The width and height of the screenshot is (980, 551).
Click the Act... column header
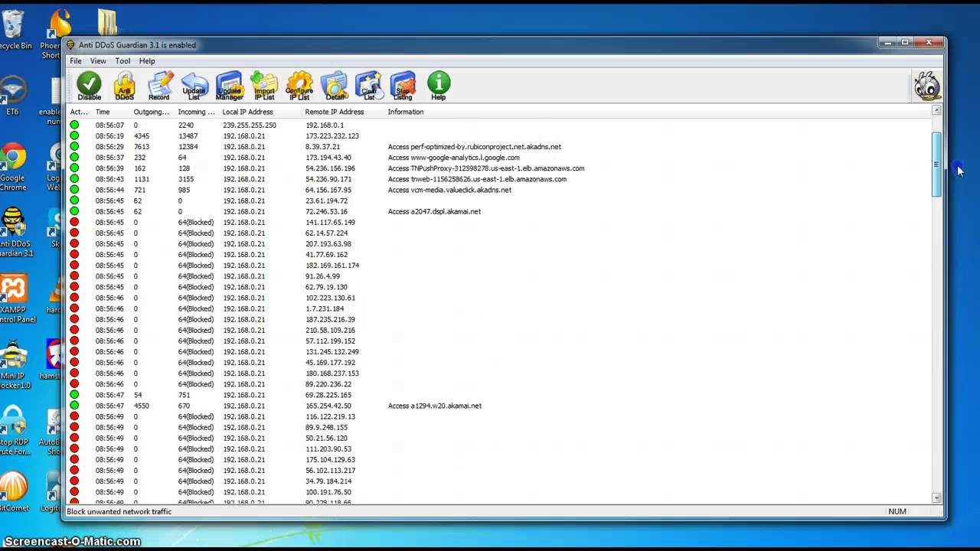[79, 112]
